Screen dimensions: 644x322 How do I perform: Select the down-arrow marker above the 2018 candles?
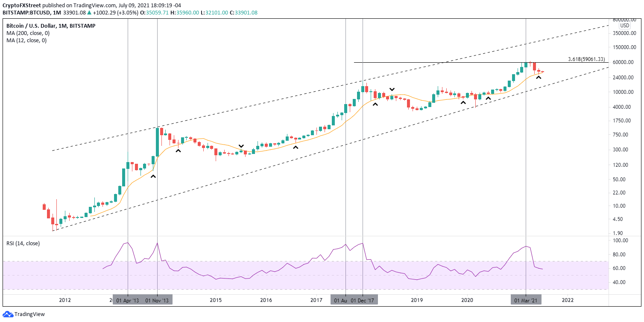pos(392,89)
